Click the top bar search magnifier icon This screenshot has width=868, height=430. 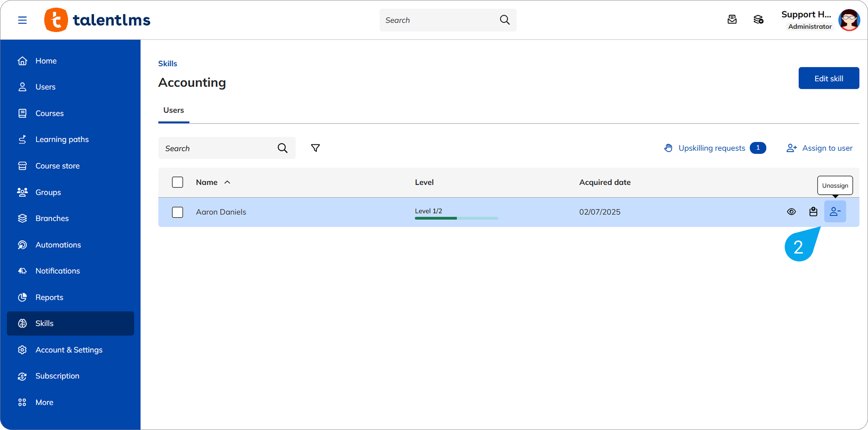(505, 20)
